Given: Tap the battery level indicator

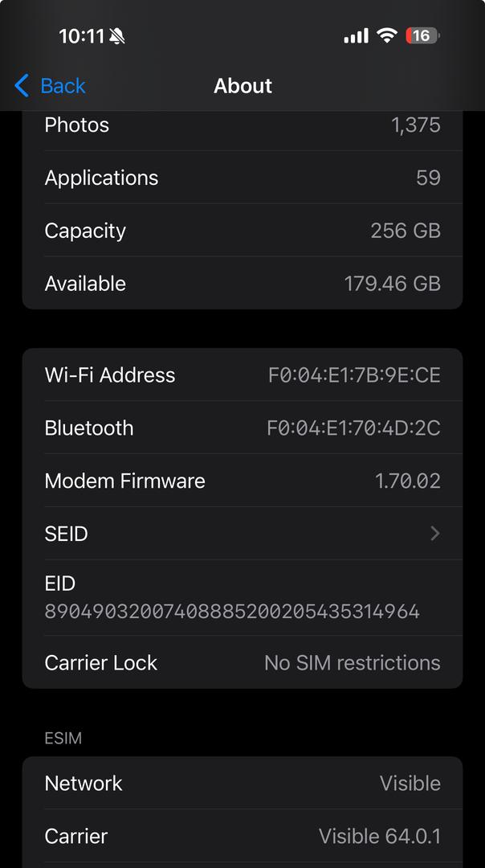Looking at the screenshot, I should tap(422, 36).
